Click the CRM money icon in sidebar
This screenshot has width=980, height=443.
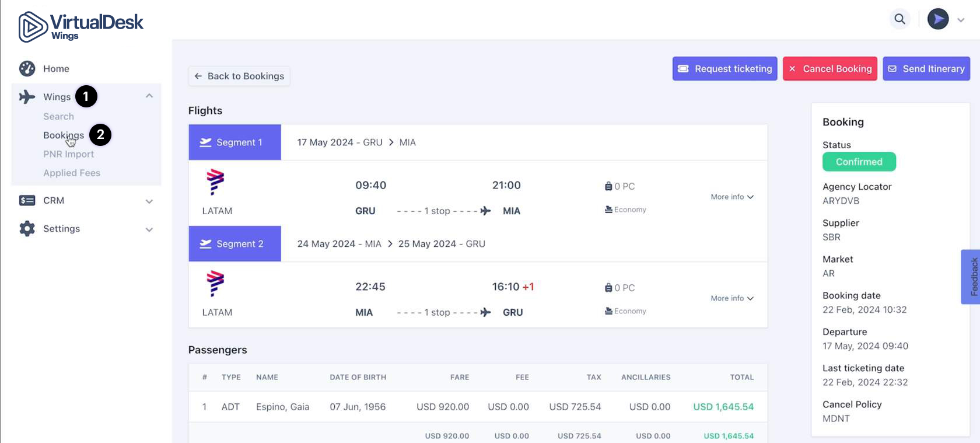click(27, 201)
